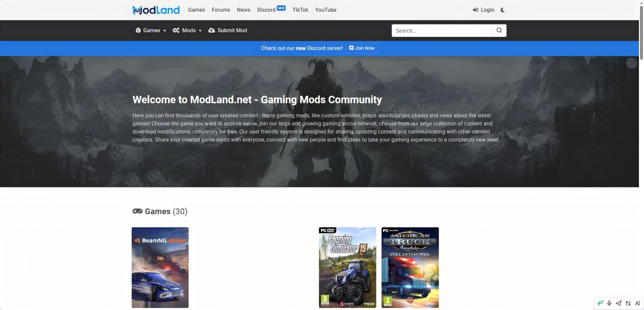This screenshot has height=310, width=644.
Task: Click Join Now Discord button
Action: 362,48
